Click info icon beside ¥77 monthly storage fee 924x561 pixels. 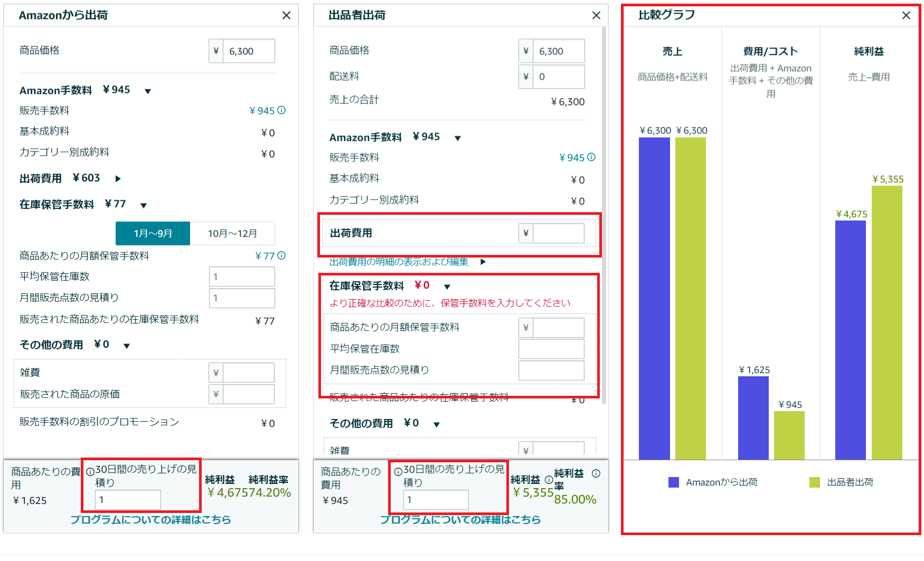281,255
